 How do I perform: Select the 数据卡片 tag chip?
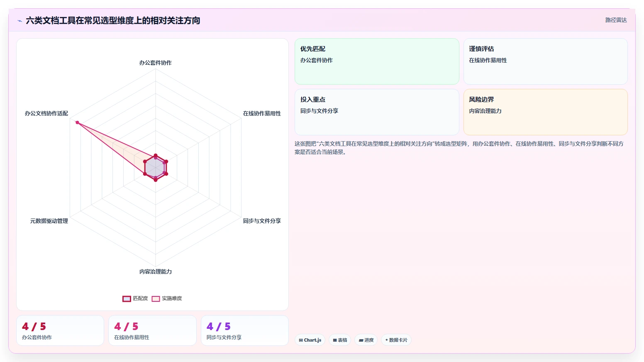(396, 340)
